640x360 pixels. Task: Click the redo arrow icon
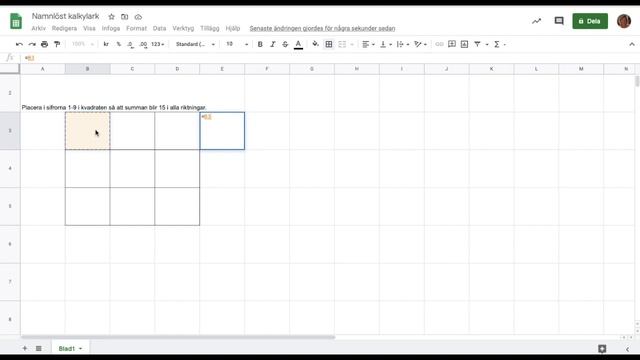[x=32, y=44]
